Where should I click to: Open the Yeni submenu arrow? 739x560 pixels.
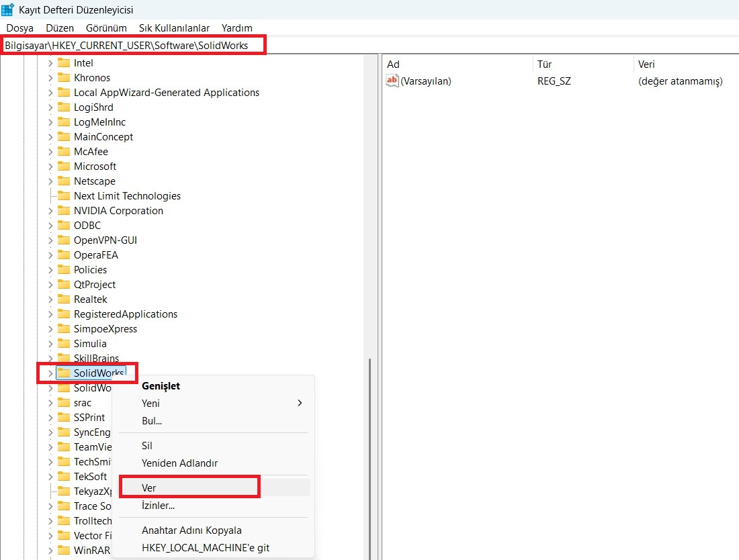coord(300,404)
